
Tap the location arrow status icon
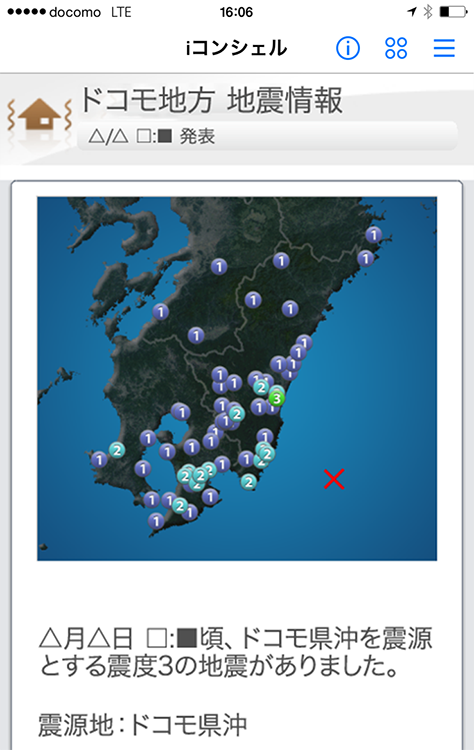[412, 12]
